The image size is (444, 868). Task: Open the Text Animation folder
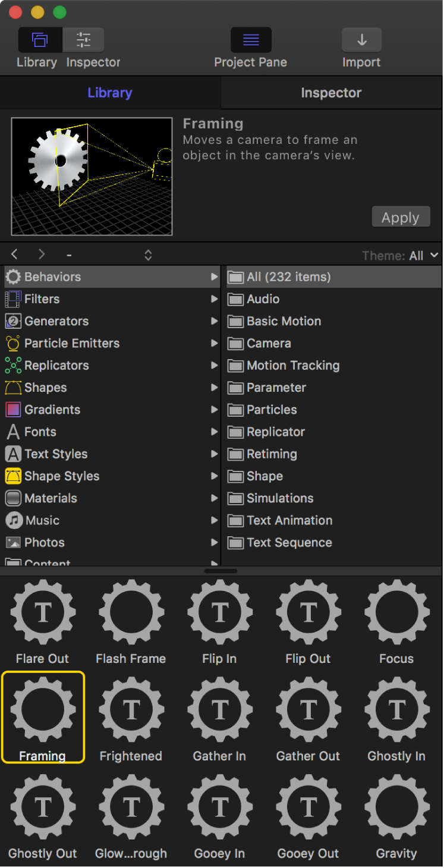click(x=289, y=520)
